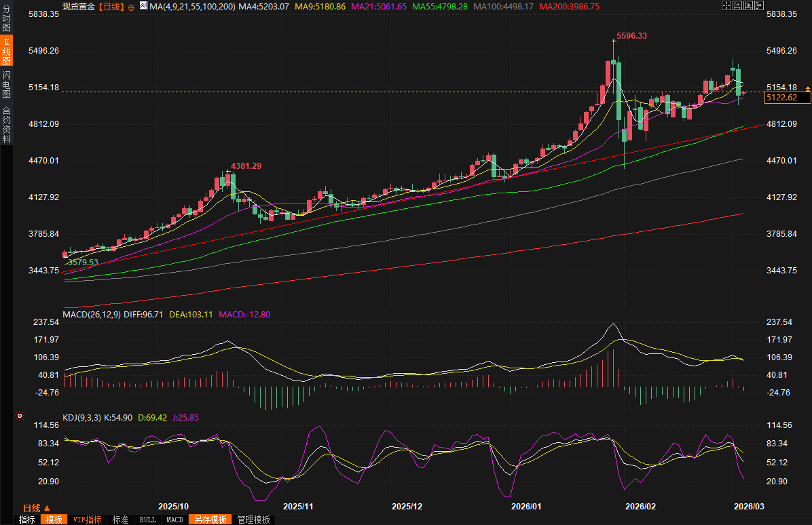
Task: Select the 模板 tab in bottom bar
Action: [54, 520]
